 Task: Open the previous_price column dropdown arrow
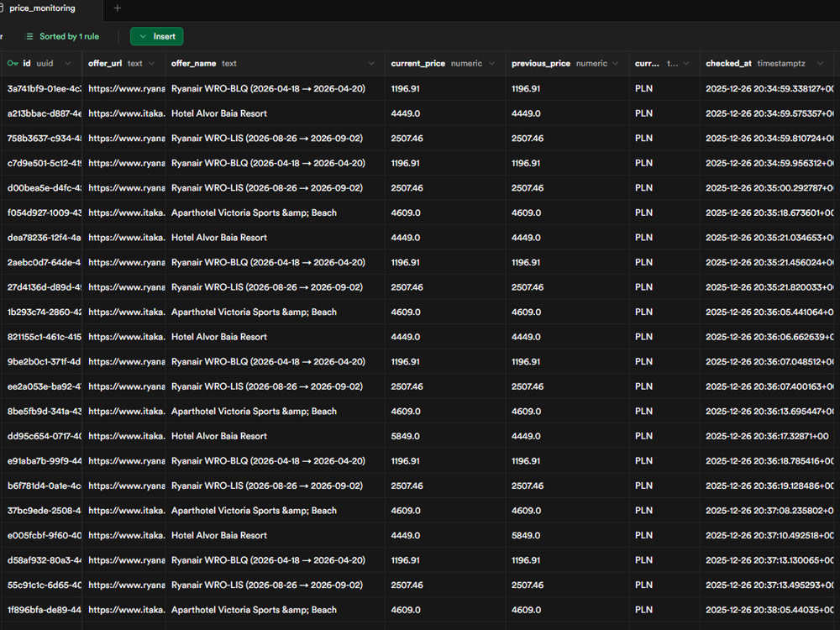[616, 63]
